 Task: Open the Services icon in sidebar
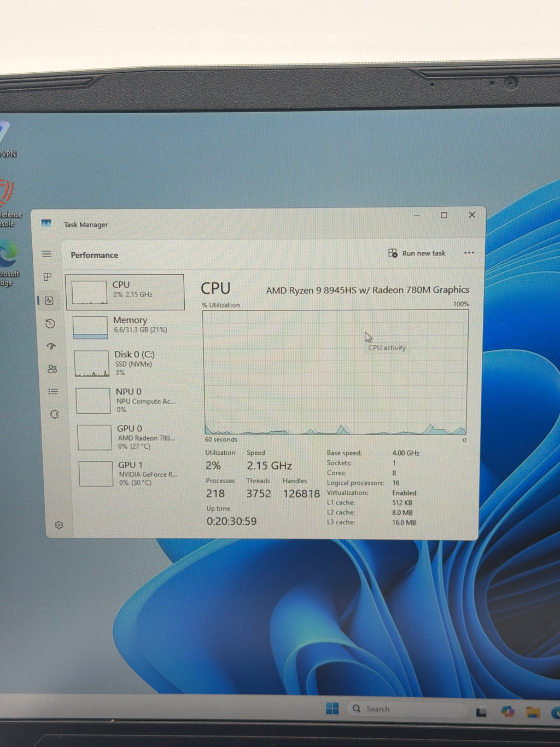[x=54, y=414]
